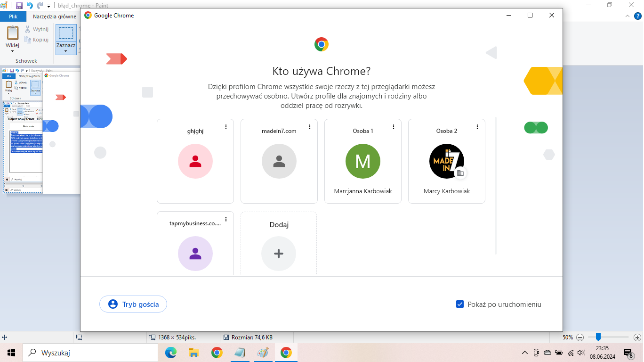Open the three-dot menu on the Osoba 2 profile
Image resolution: width=644 pixels, height=362 pixels.
pos(477,127)
